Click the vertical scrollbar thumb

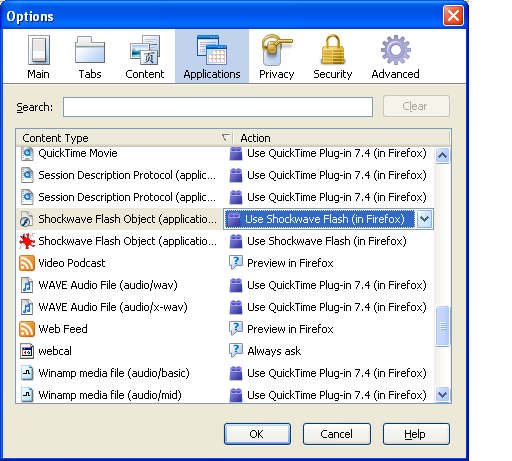point(443,326)
